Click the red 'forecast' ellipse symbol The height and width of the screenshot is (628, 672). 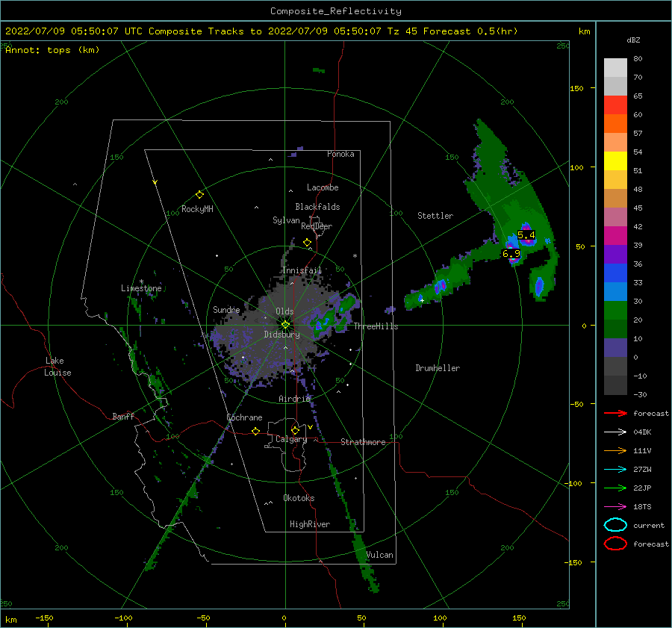click(x=615, y=544)
